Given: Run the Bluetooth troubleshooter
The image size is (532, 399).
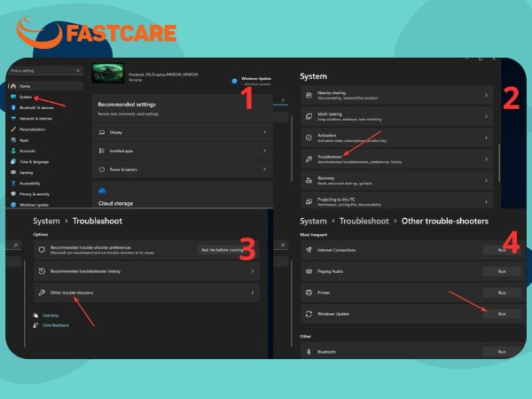Looking at the screenshot, I should (x=502, y=352).
